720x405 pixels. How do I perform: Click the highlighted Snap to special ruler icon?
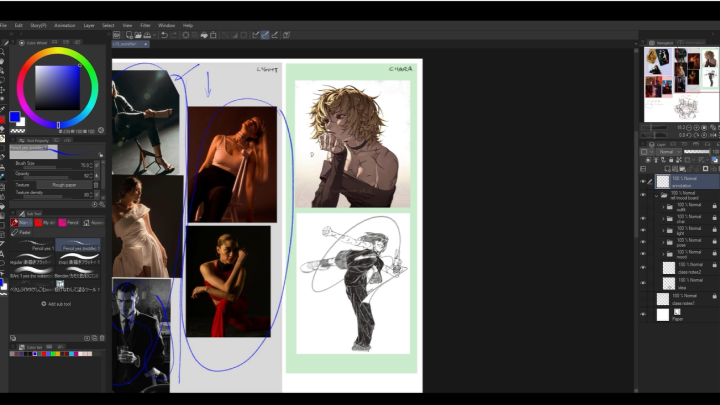click(265, 35)
